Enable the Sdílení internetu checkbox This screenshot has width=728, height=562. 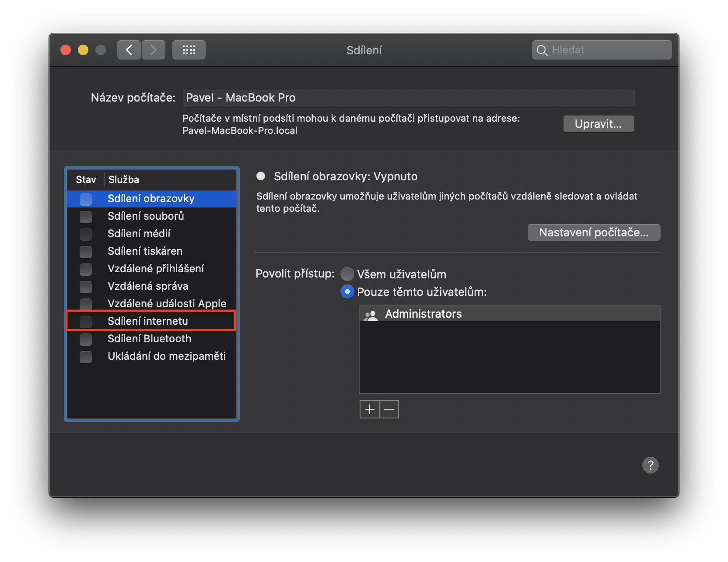coord(86,322)
